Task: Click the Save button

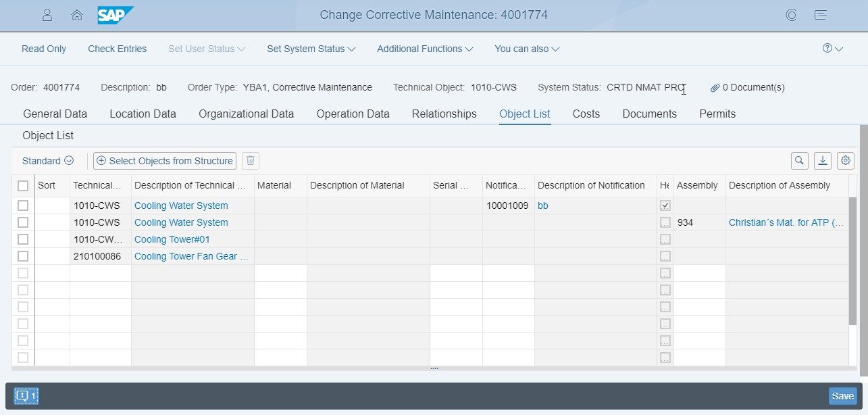Action: tap(842, 396)
